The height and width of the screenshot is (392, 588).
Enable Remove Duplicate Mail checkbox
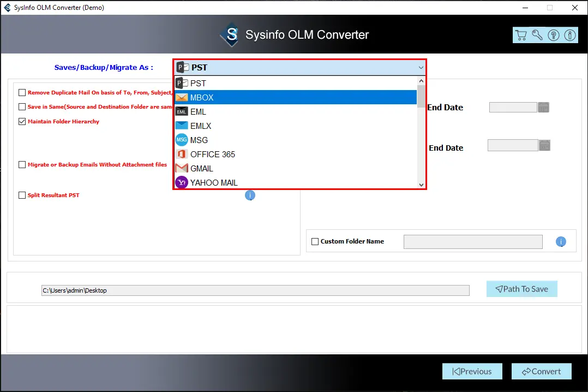22,92
